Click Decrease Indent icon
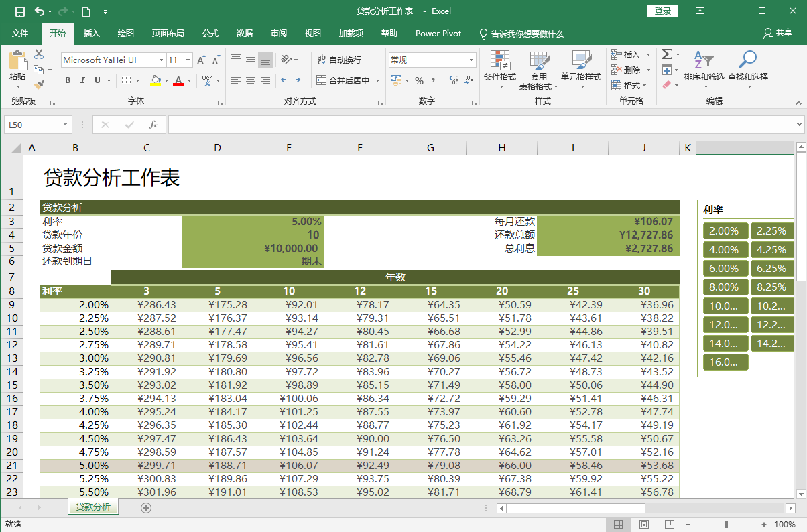Screen dimensions: 807x532 click(x=286, y=80)
